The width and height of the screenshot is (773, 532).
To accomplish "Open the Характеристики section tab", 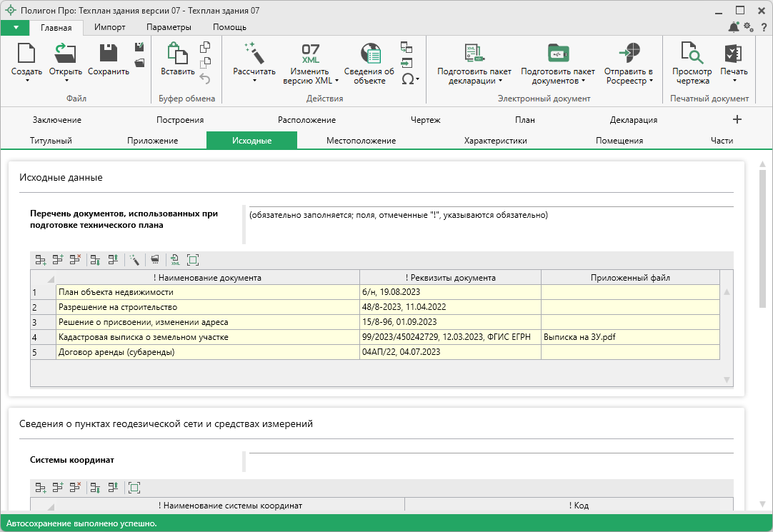I will pyautogui.click(x=495, y=141).
